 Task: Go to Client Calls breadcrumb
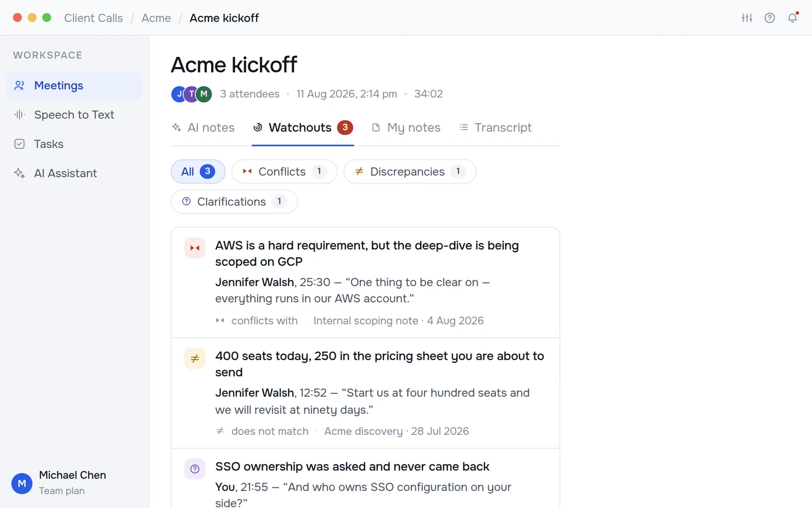93,18
